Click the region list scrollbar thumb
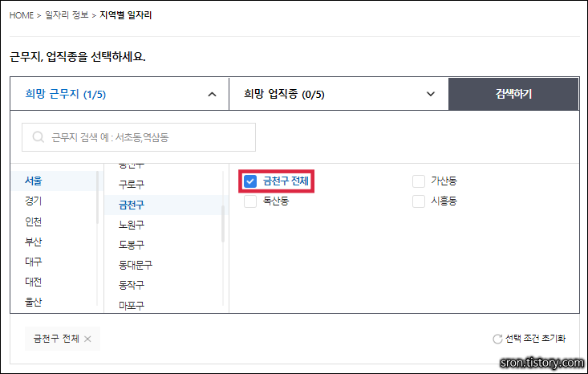Screen dimensions: 588x374 (98, 197)
